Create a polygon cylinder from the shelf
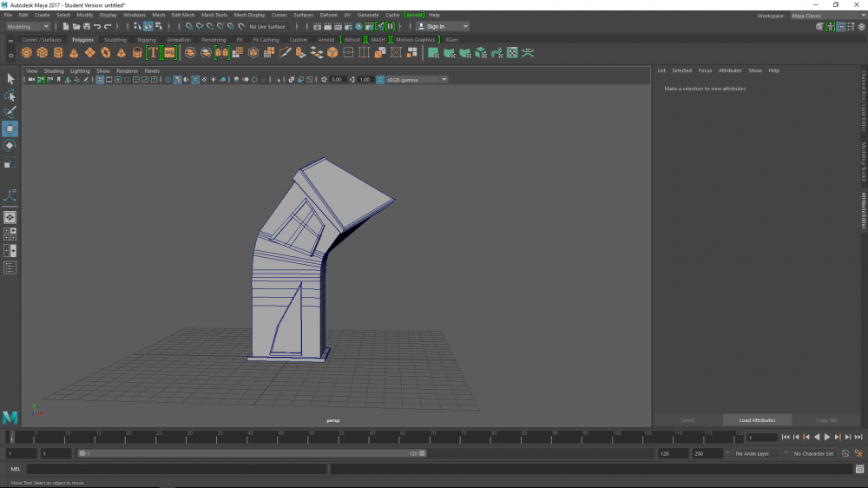868x488 pixels. [58, 53]
